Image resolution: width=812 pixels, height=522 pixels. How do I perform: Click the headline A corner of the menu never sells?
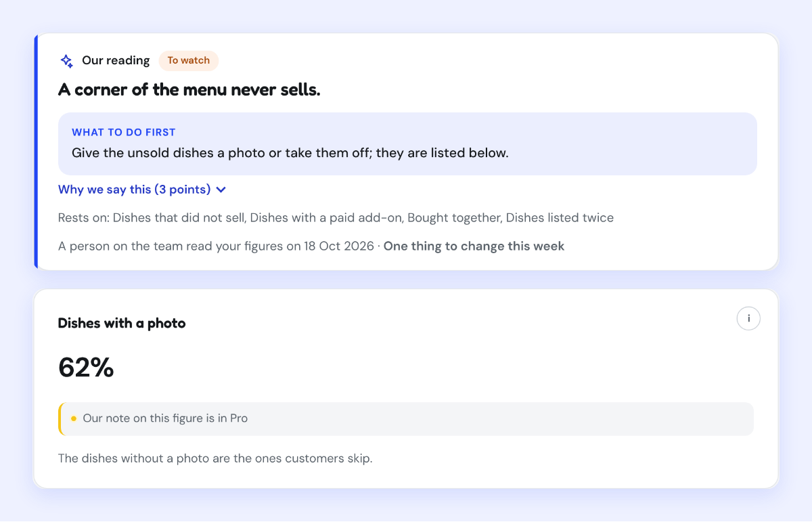click(x=189, y=89)
